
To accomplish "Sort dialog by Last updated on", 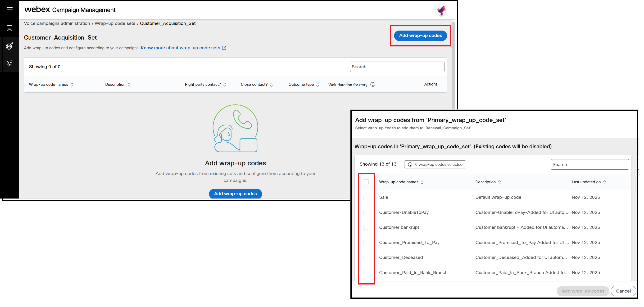I will [x=604, y=182].
